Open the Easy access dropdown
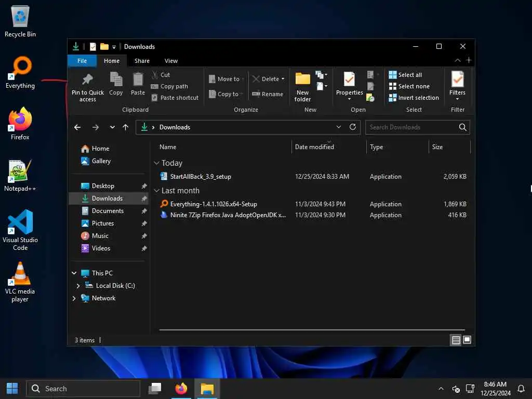This screenshot has height=399, width=532. 322,86
